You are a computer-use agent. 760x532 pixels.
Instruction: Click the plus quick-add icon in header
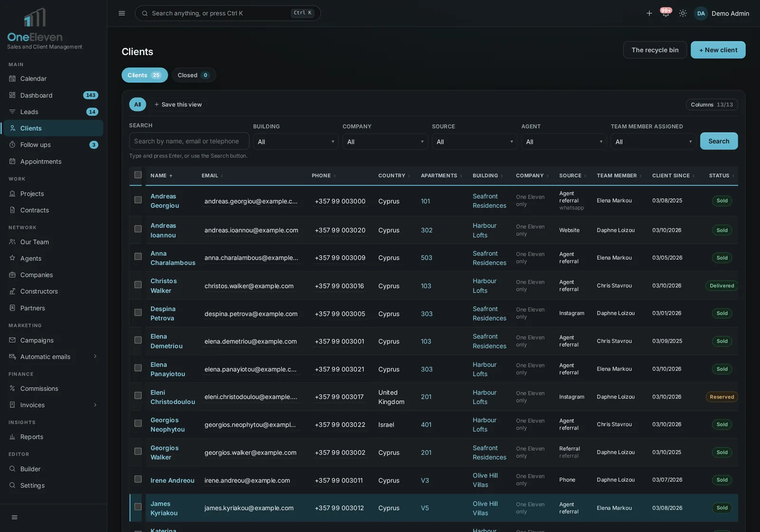[x=649, y=13]
